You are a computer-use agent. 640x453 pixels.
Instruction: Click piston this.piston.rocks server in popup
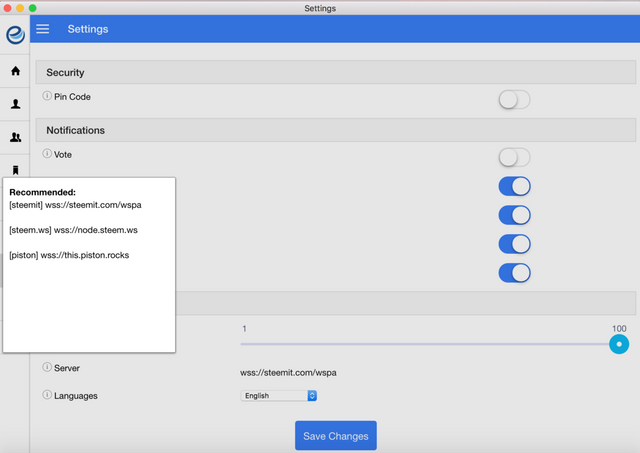click(x=69, y=255)
